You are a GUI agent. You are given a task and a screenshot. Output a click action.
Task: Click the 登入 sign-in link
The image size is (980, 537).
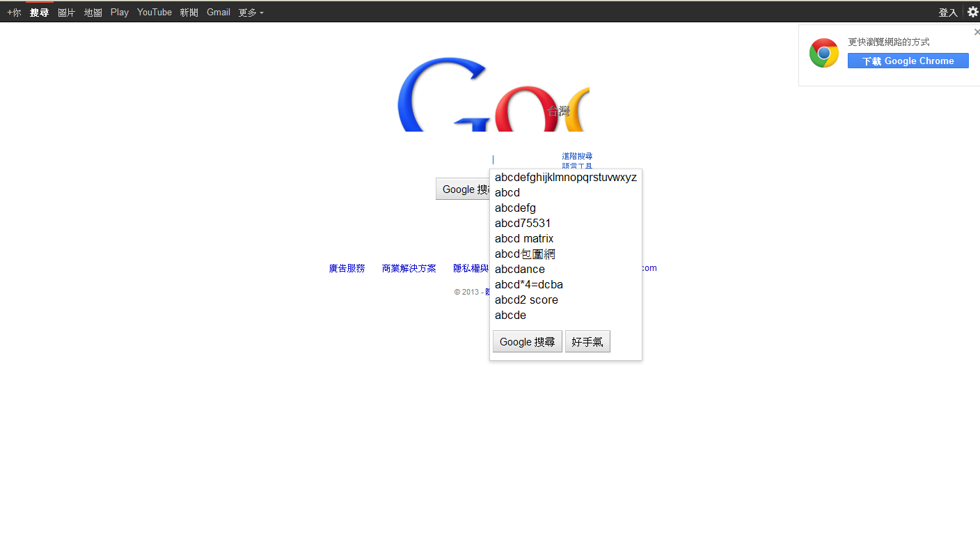pyautogui.click(x=948, y=13)
